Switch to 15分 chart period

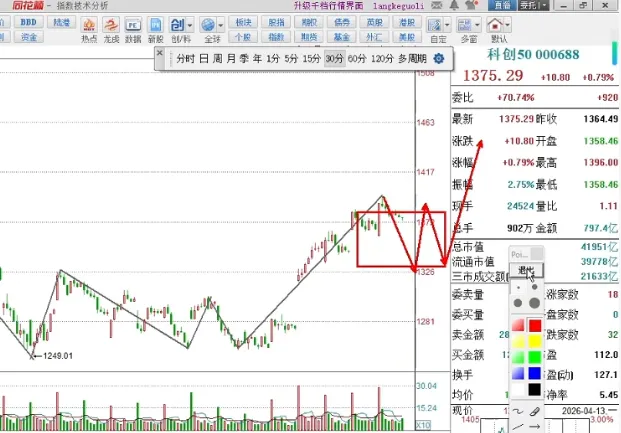coord(311,59)
